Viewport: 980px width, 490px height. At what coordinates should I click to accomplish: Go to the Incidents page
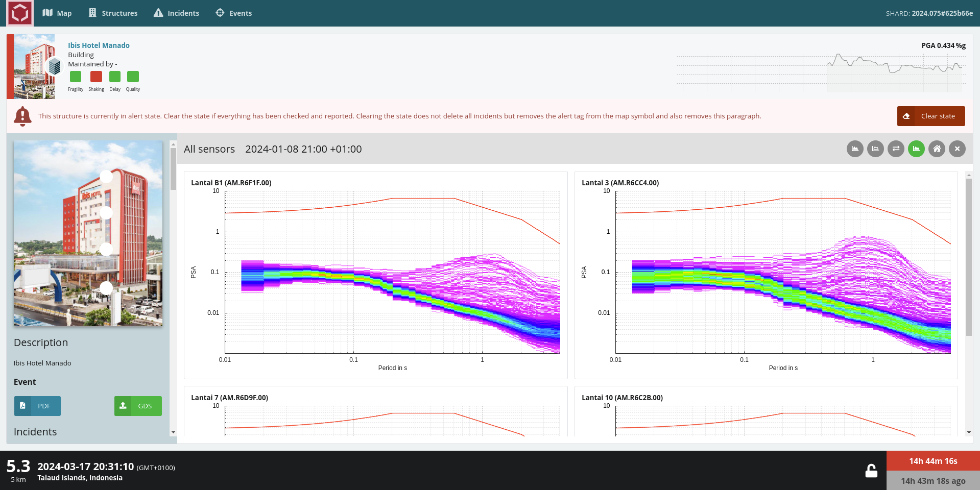[x=176, y=13]
